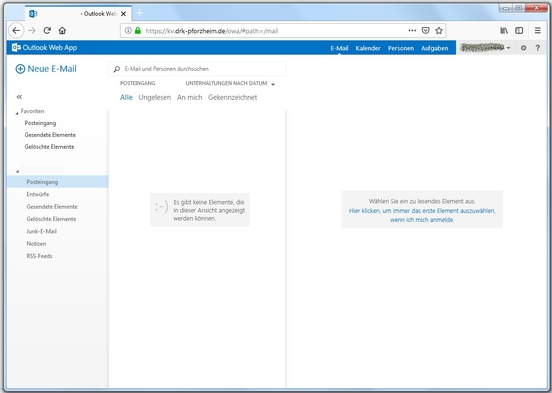The width and height of the screenshot is (552, 393).
Task: Focus the browser address bar URL
Action: [211, 31]
